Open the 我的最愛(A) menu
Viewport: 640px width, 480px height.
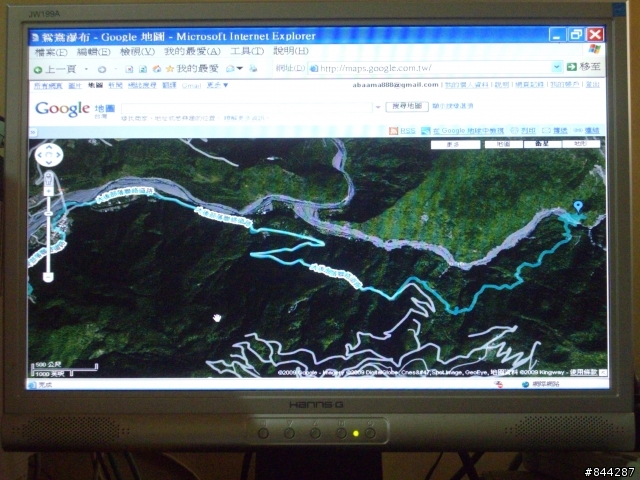point(192,51)
